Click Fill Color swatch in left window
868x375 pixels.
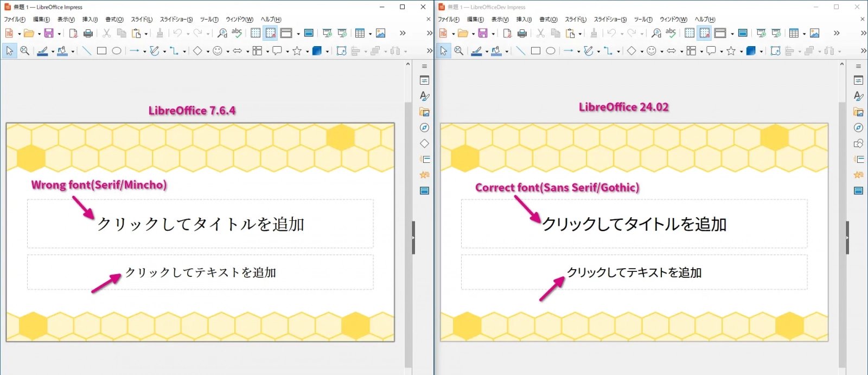click(x=62, y=51)
